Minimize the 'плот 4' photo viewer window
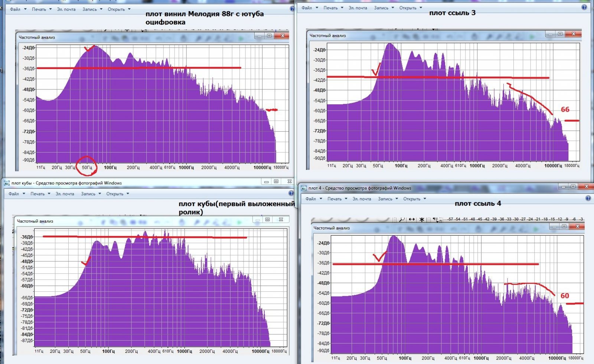The image size is (594, 364). 563,186
